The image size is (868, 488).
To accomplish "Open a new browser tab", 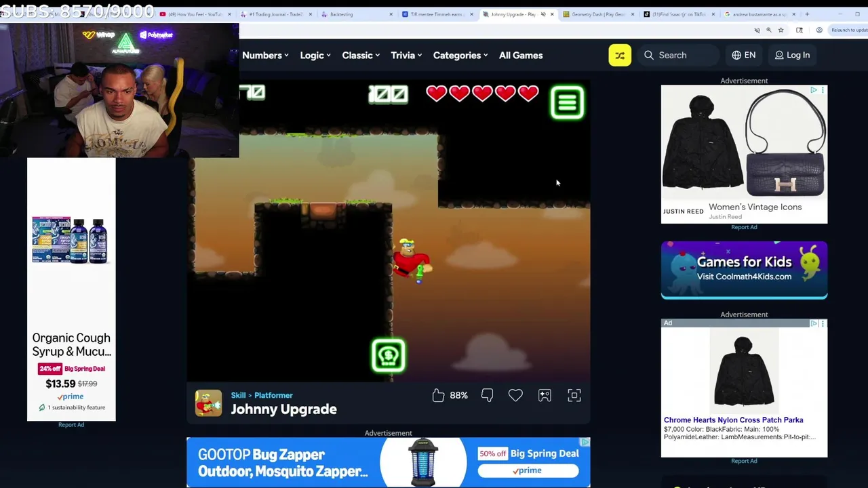I will (807, 14).
